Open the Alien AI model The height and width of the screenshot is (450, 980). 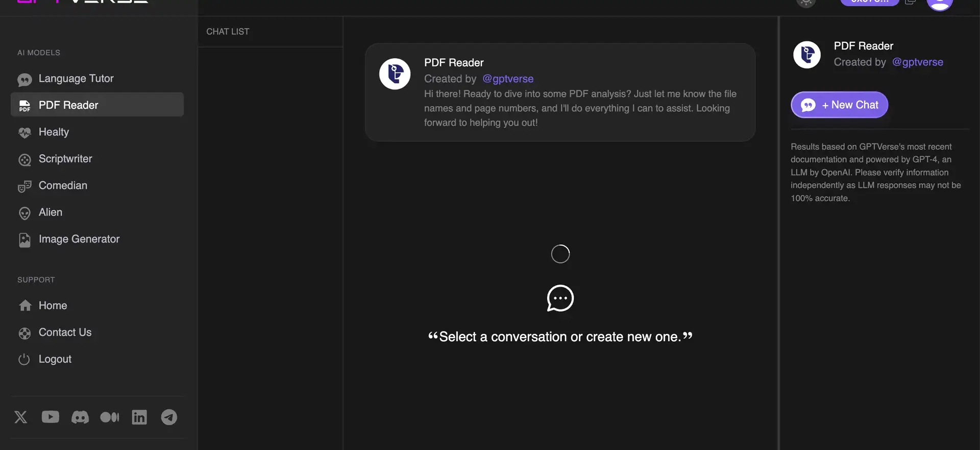pos(51,212)
